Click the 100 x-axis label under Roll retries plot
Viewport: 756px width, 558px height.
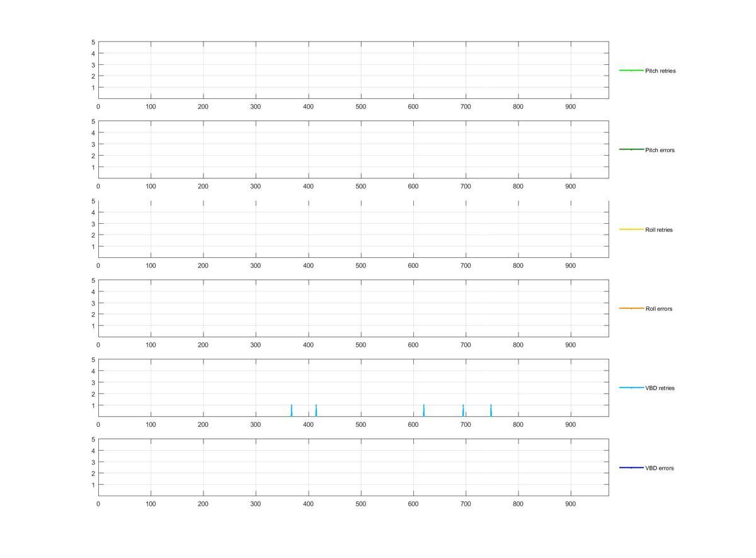(x=151, y=265)
